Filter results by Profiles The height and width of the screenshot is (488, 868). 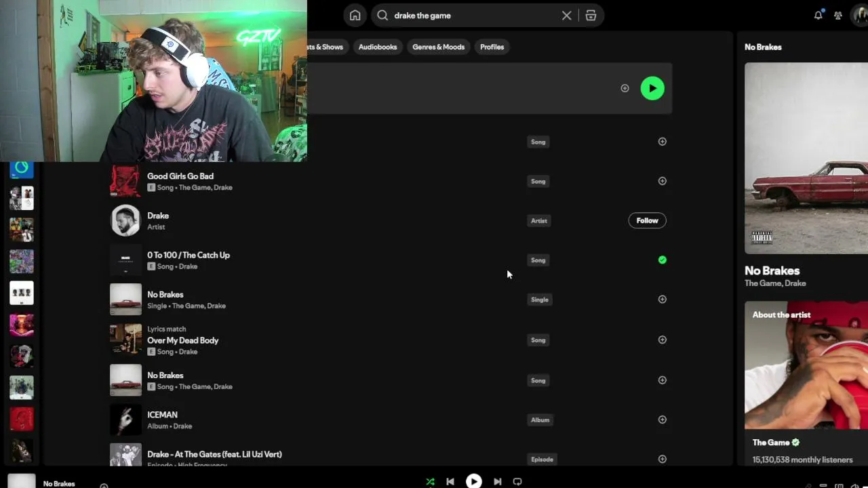coord(492,47)
